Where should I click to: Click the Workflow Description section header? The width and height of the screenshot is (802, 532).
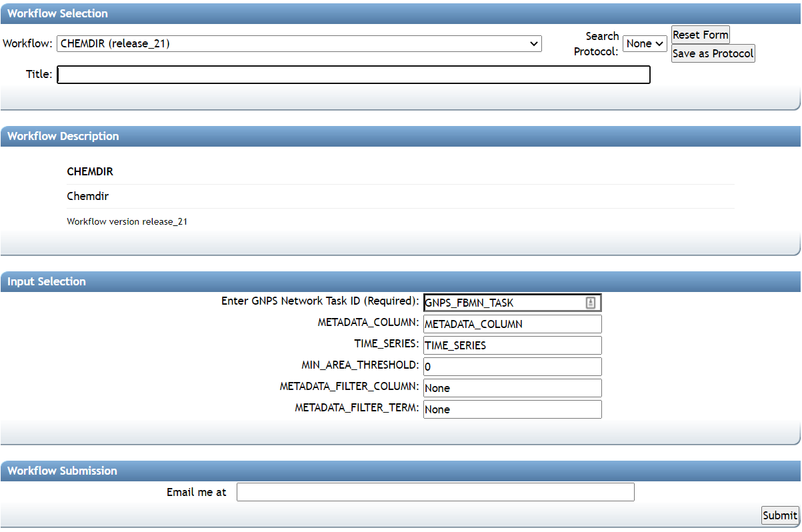pos(400,136)
